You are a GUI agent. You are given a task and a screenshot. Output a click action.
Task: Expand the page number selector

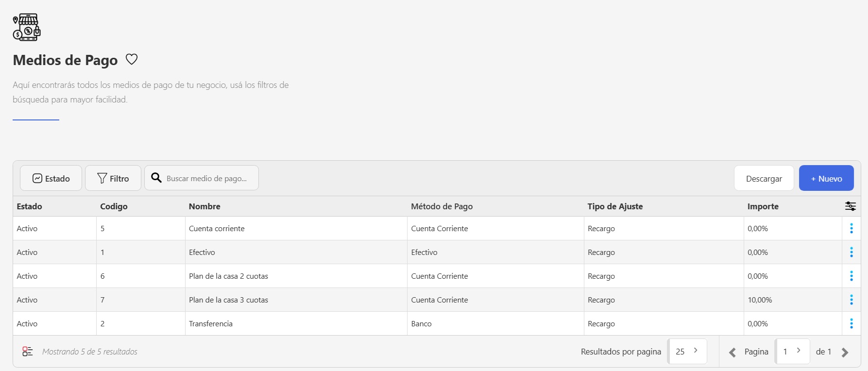pos(792,351)
